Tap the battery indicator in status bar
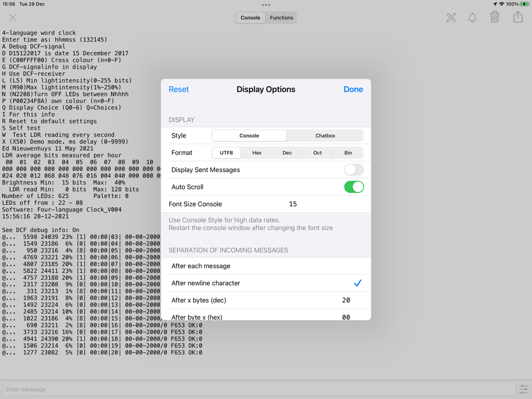This screenshot has height=399, width=532. pyautogui.click(x=525, y=4)
